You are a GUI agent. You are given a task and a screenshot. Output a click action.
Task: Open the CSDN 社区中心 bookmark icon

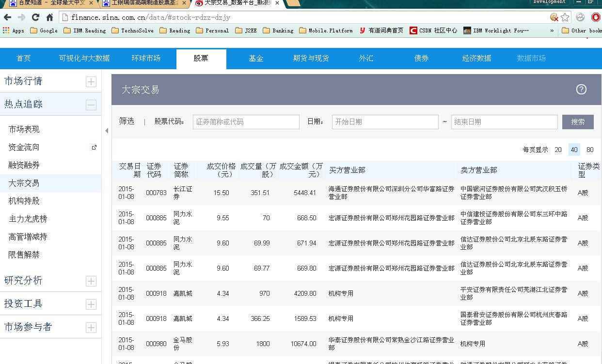click(412, 30)
